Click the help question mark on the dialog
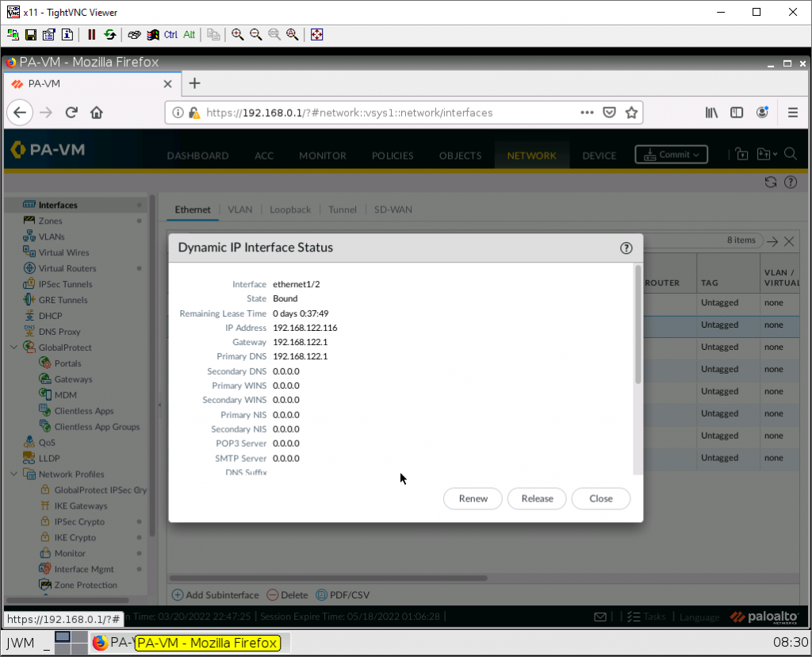Image resolution: width=812 pixels, height=657 pixels. 626,248
